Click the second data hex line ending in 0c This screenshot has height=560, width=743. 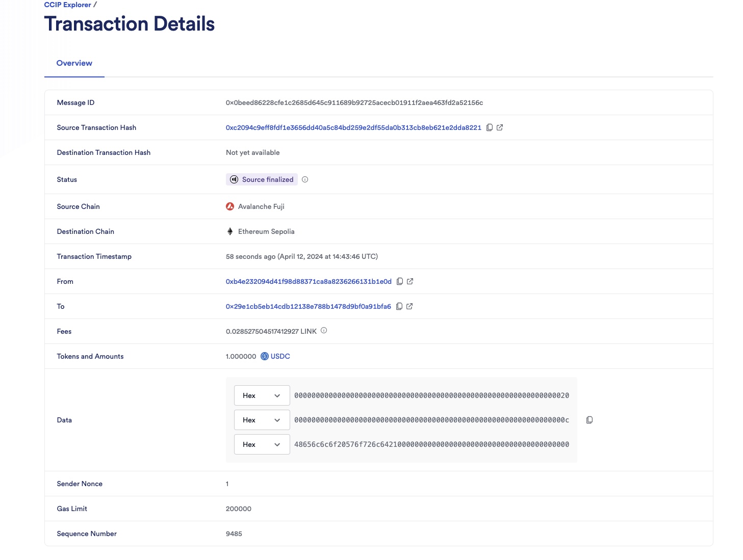[431, 420]
